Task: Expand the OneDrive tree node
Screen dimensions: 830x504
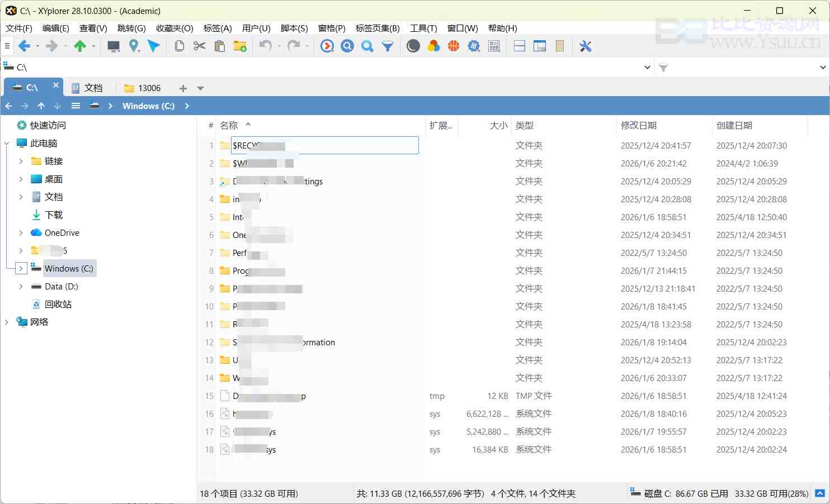Action: (21, 232)
